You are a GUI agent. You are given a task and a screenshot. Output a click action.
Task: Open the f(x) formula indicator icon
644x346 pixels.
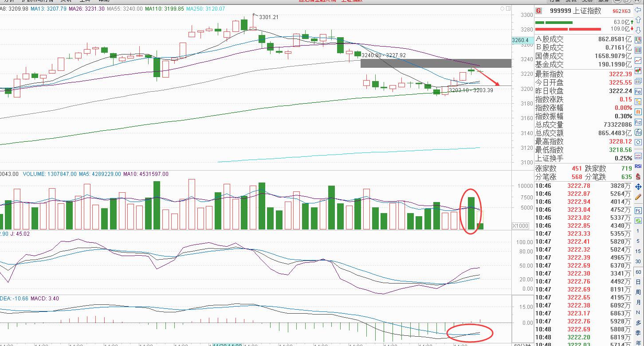pos(638,132)
